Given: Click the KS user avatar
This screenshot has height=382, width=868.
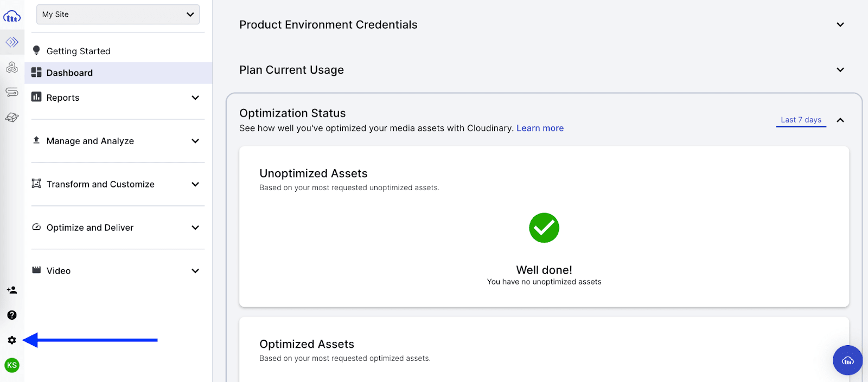Looking at the screenshot, I should point(12,365).
